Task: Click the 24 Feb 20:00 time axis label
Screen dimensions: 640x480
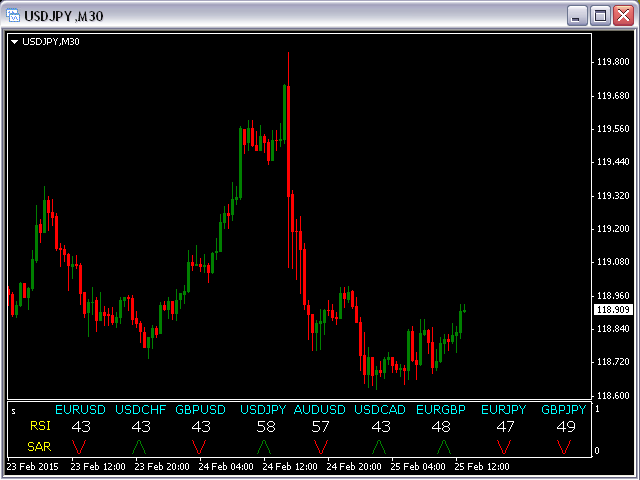Action: [354, 467]
